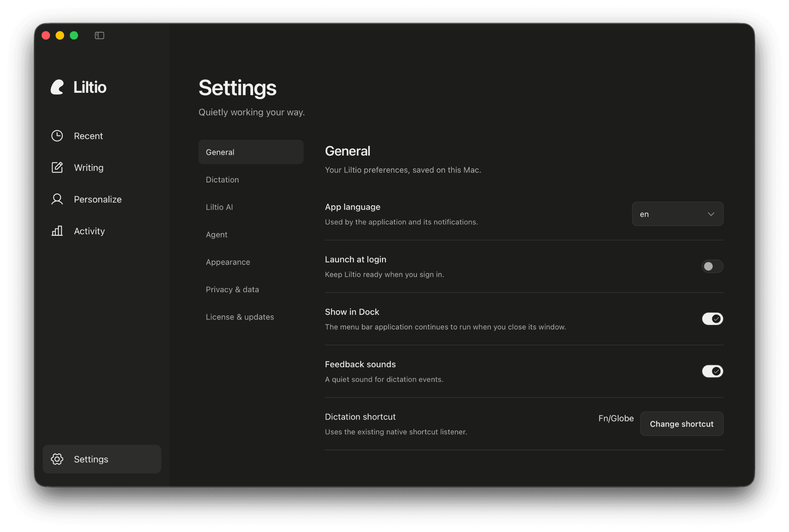Click the Fn/Globe shortcut value

click(x=616, y=418)
